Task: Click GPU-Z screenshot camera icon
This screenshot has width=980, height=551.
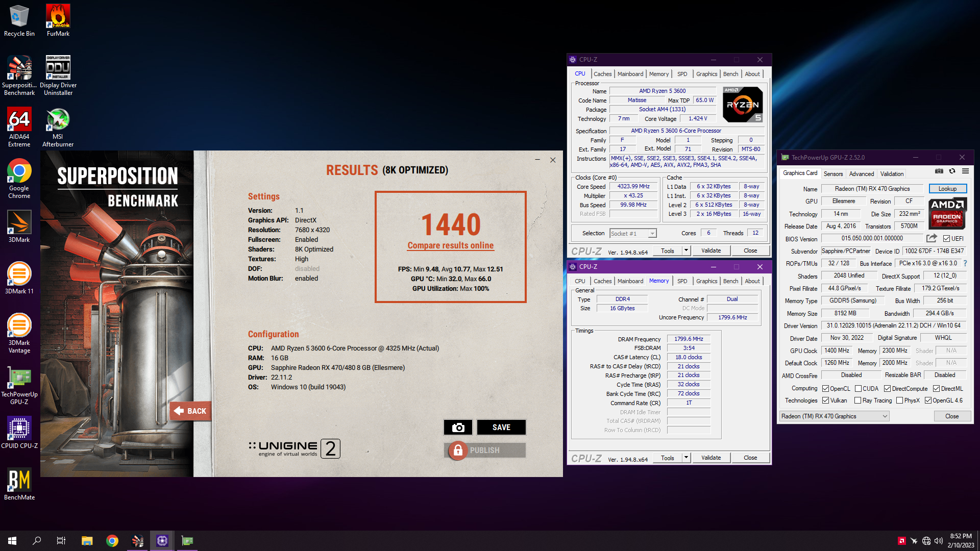Action: pyautogui.click(x=939, y=171)
